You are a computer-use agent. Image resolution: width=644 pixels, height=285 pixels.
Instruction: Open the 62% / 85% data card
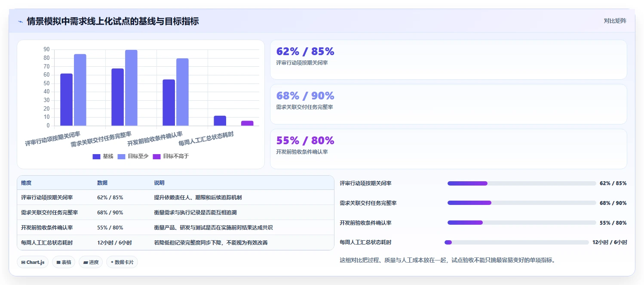click(448, 60)
